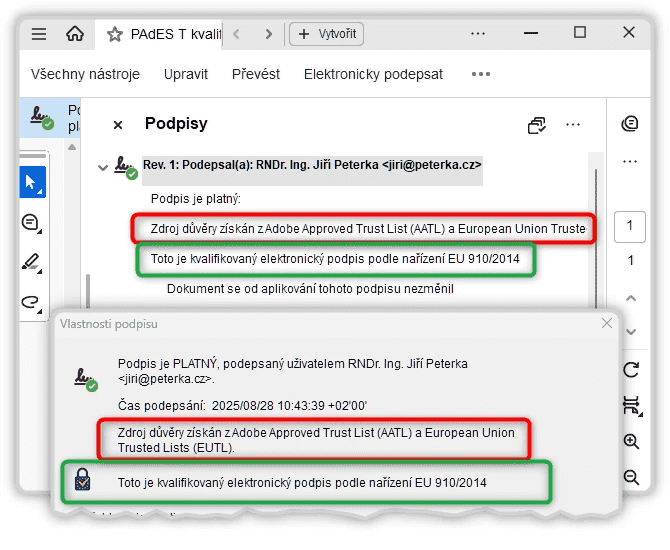Open Podpisy panel options ellipsis
This screenshot has height=550, width=670.
coord(573,124)
